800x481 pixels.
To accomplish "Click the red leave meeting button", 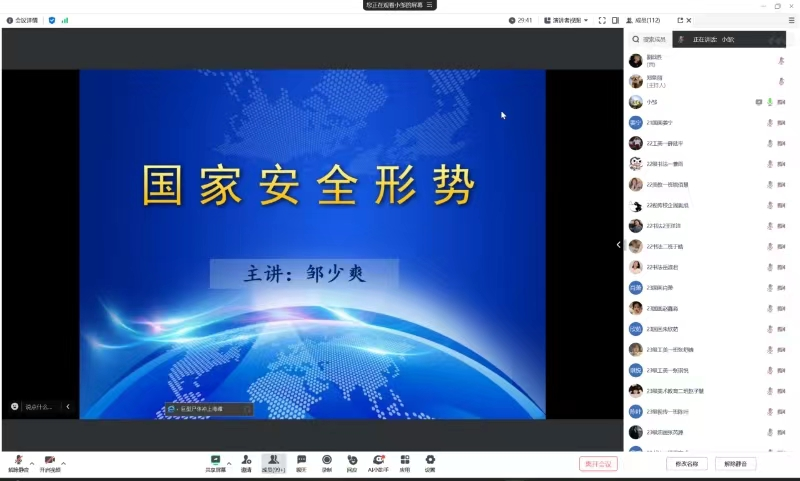I will 598,464.
